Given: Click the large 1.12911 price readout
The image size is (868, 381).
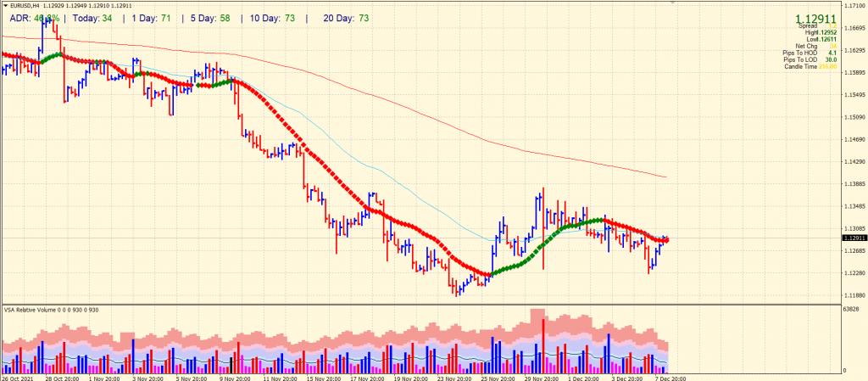Looking at the screenshot, I should point(815,20).
